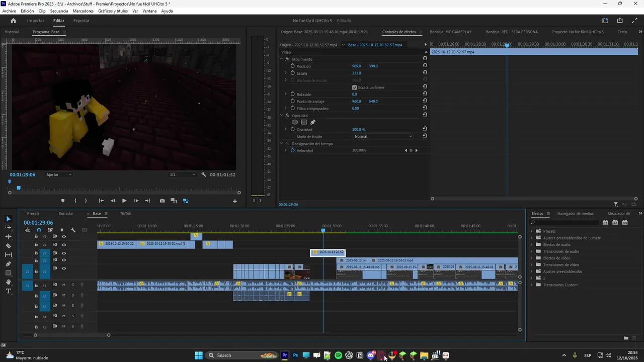Hide track V5 with its eye icon
This screenshot has width=644, height=362.
coord(64,236)
